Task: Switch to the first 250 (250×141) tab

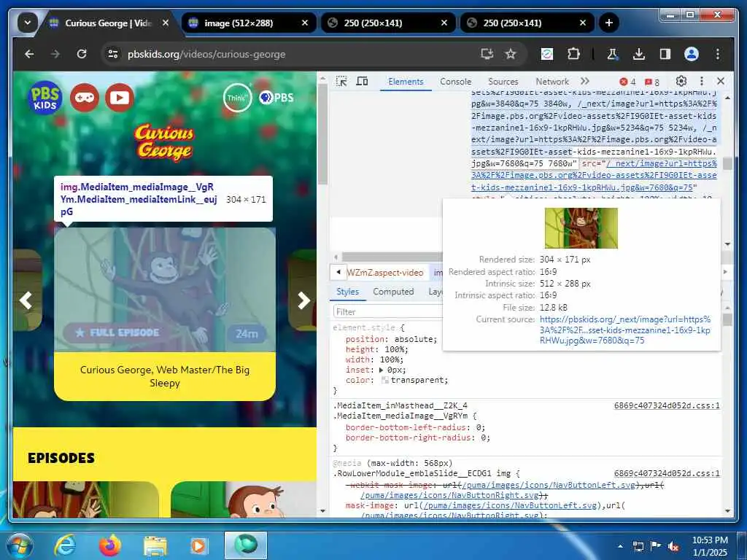Action: point(389,23)
